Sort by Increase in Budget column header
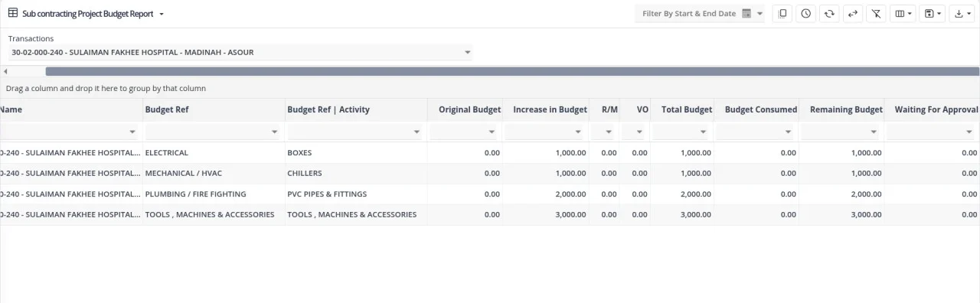 [x=550, y=109]
